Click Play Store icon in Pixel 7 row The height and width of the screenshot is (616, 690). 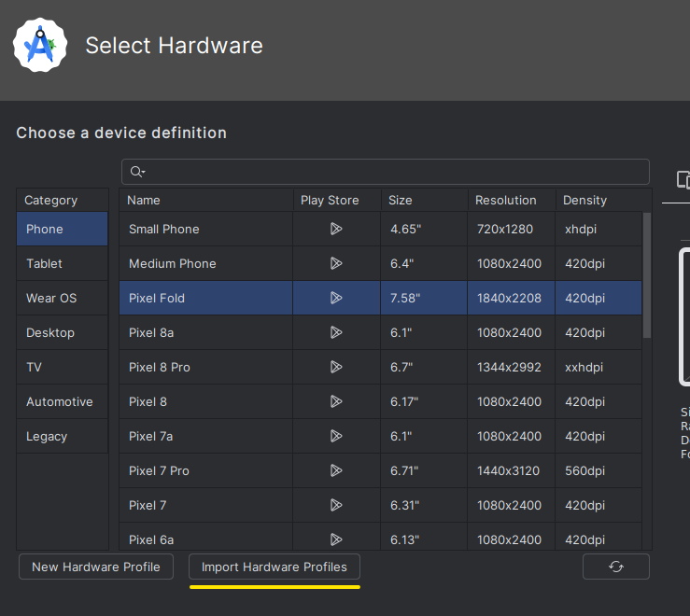click(336, 505)
